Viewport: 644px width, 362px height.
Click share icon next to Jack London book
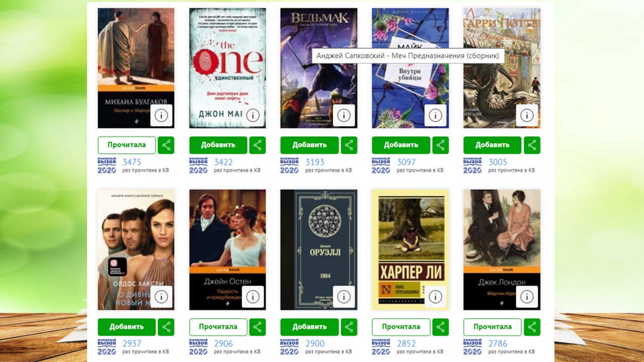tap(532, 327)
